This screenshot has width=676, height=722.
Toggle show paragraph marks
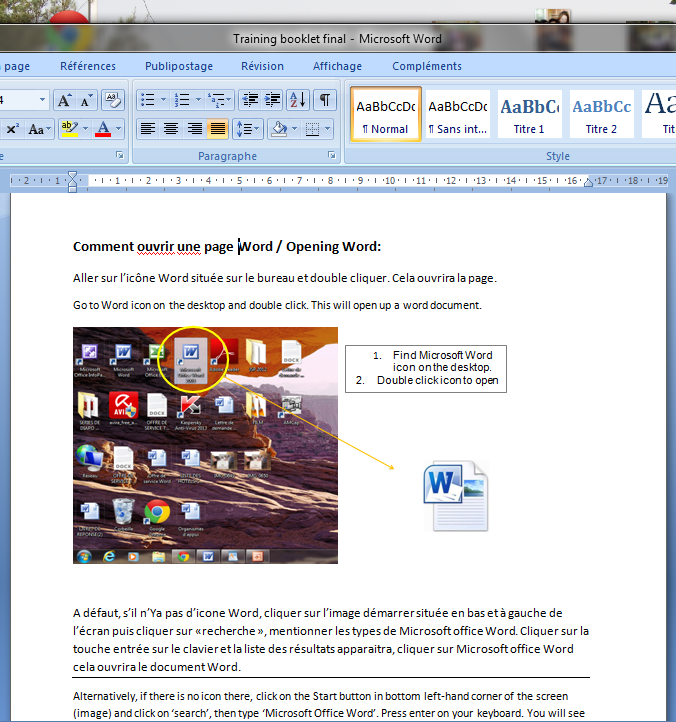[x=325, y=100]
